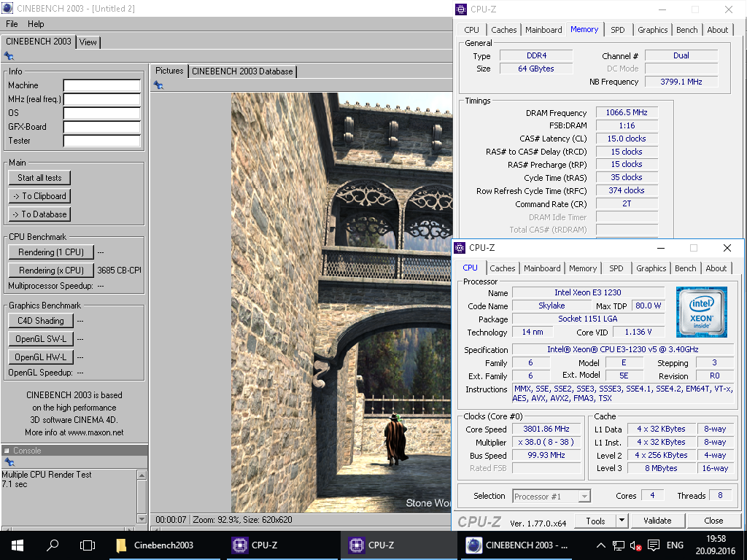Open the Help menu

(x=36, y=24)
